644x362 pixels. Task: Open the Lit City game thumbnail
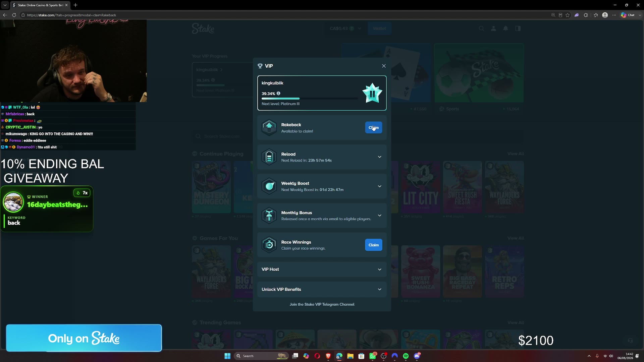tap(421, 187)
